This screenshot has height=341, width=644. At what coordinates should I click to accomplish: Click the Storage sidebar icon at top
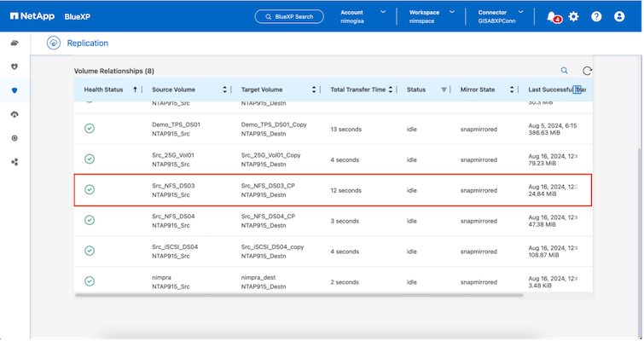click(15, 43)
